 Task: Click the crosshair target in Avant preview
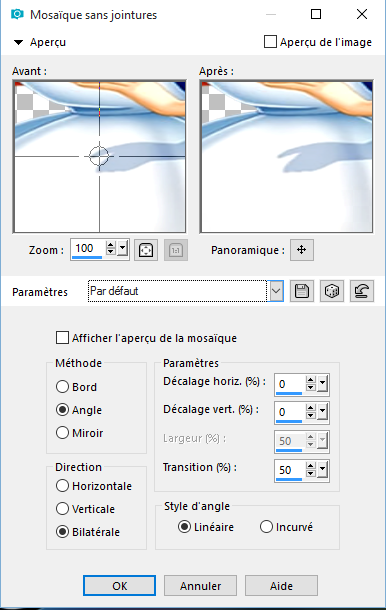click(x=99, y=156)
